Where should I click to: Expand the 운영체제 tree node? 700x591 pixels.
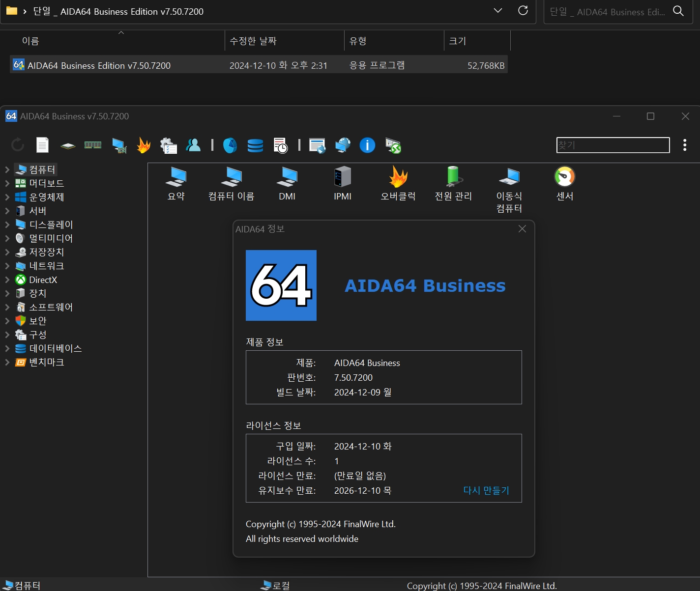(7, 197)
